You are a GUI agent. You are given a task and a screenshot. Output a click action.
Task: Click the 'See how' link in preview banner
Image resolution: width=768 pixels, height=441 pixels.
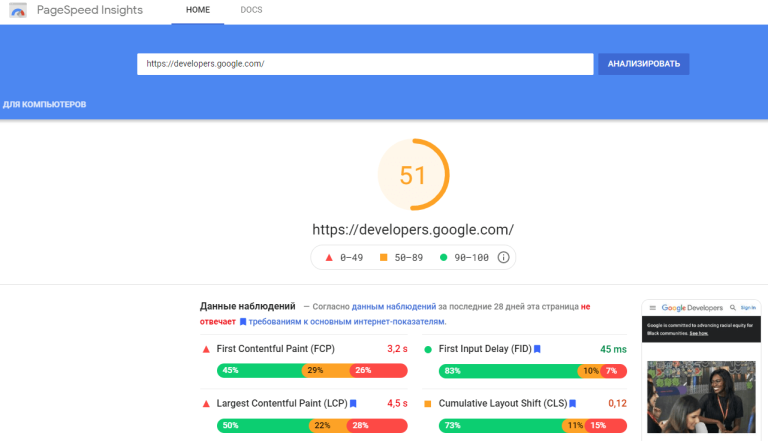coord(698,333)
